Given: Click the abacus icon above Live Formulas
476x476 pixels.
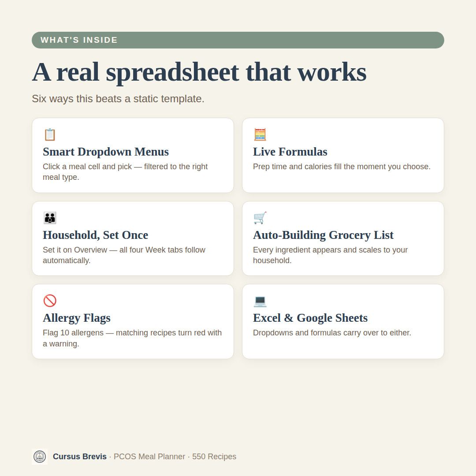Looking at the screenshot, I should [x=260, y=134].
